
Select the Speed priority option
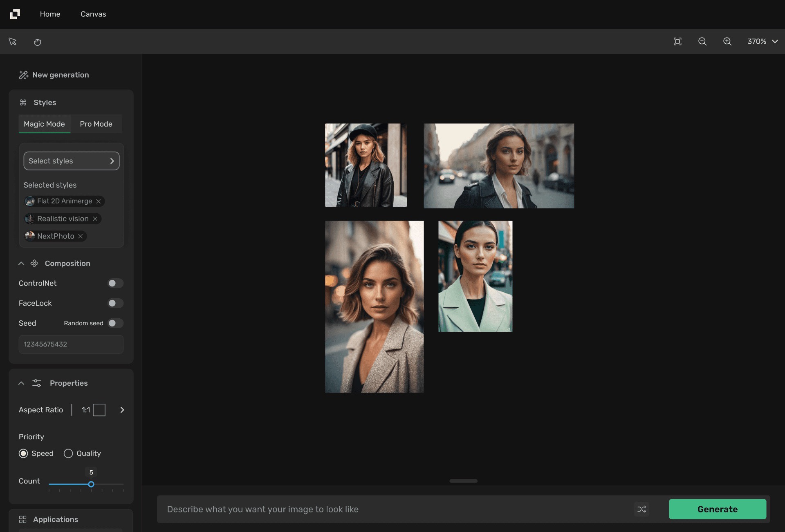pyautogui.click(x=23, y=454)
